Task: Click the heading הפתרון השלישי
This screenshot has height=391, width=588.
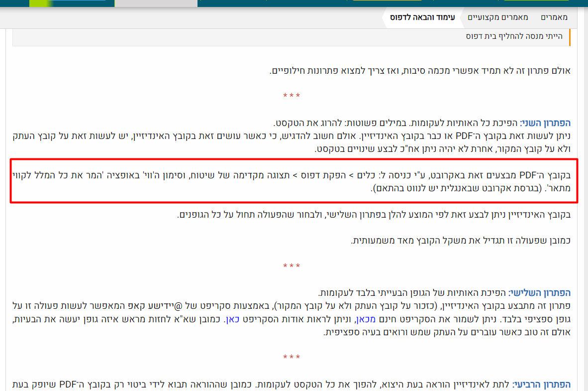Action: point(540,292)
